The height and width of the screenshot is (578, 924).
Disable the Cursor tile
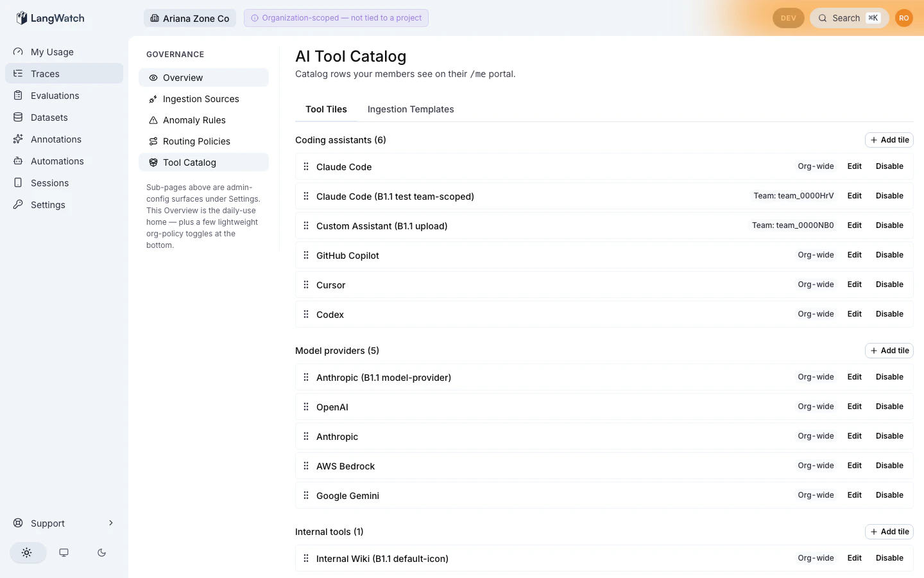[x=889, y=285]
